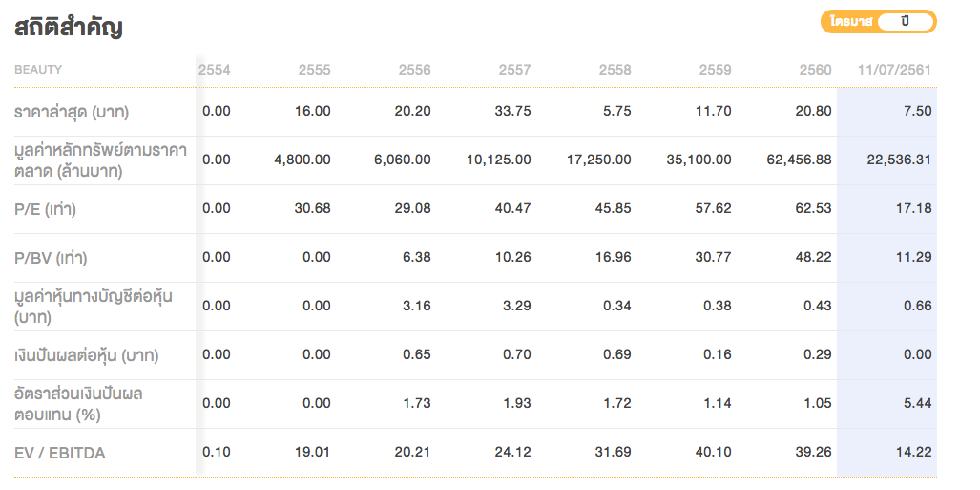Image resolution: width=980 pixels, height=490 pixels.
Task: Click the 62.53 P/E value for 2560
Action: (x=814, y=208)
